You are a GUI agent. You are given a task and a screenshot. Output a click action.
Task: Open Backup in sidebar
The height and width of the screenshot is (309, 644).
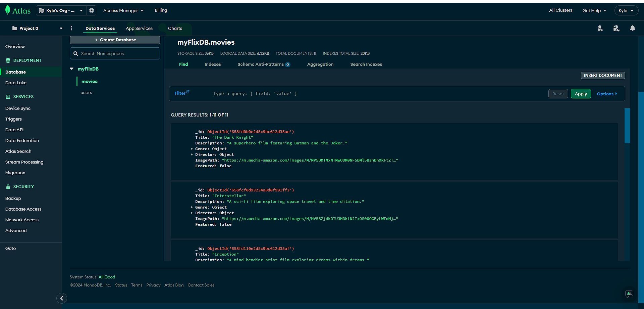[x=13, y=198]
